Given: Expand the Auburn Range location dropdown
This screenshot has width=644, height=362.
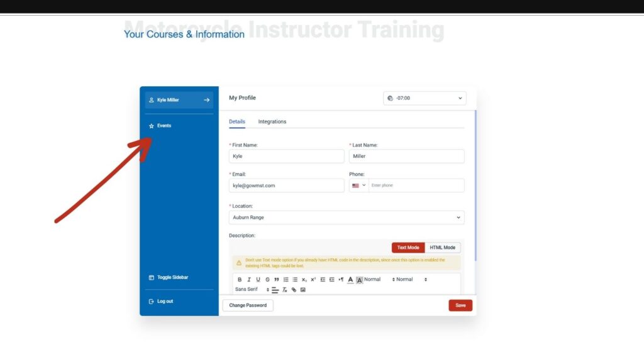Looking at the screenshot, I should click(x=347, y=217).
